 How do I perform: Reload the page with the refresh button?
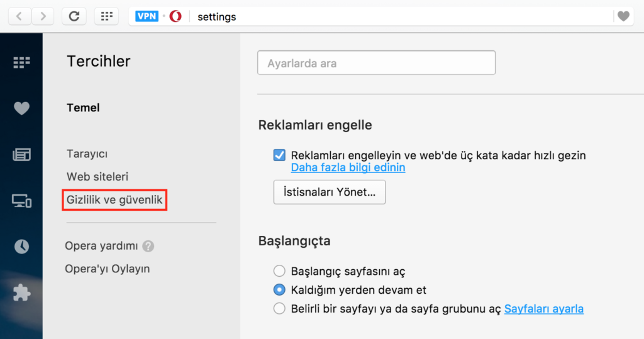click(x=74, y=16)
